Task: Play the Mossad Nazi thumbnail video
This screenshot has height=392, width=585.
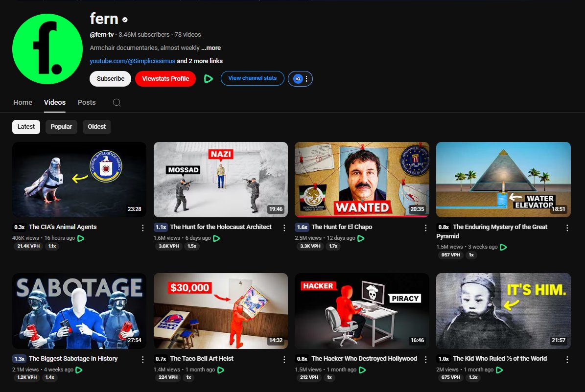Action: tap(220, 180)
